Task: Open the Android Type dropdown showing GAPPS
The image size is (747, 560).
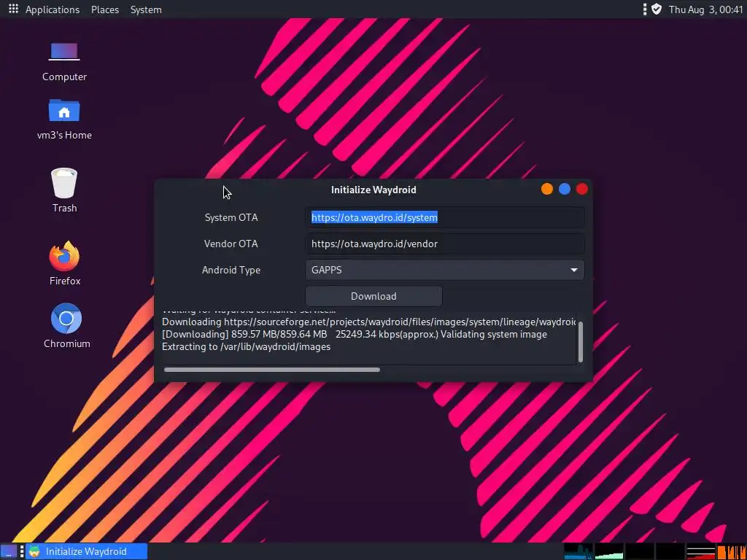Action: (444, 270)
